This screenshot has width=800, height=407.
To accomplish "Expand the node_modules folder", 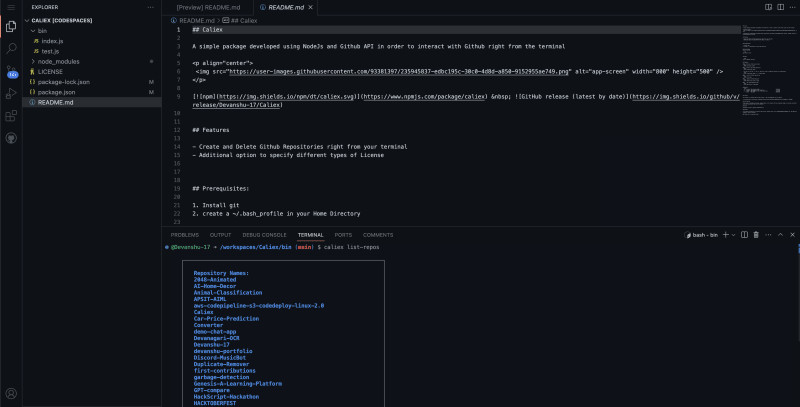I will [x=92, y=61].
